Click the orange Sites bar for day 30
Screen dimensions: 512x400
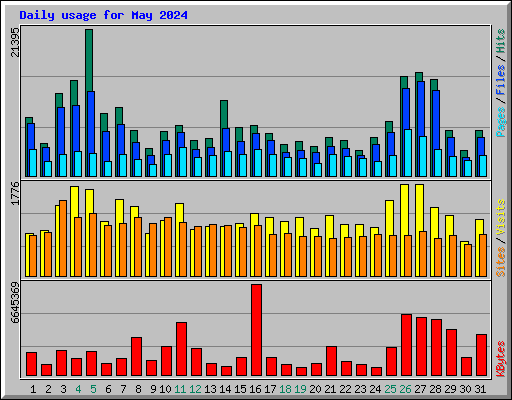pyautogui.click(x=468, y=260)
